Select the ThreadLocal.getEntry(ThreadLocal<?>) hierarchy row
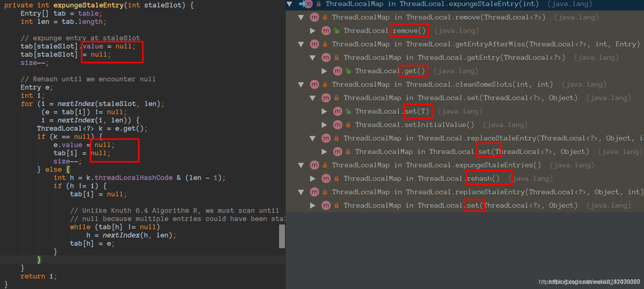 [465, 58]
